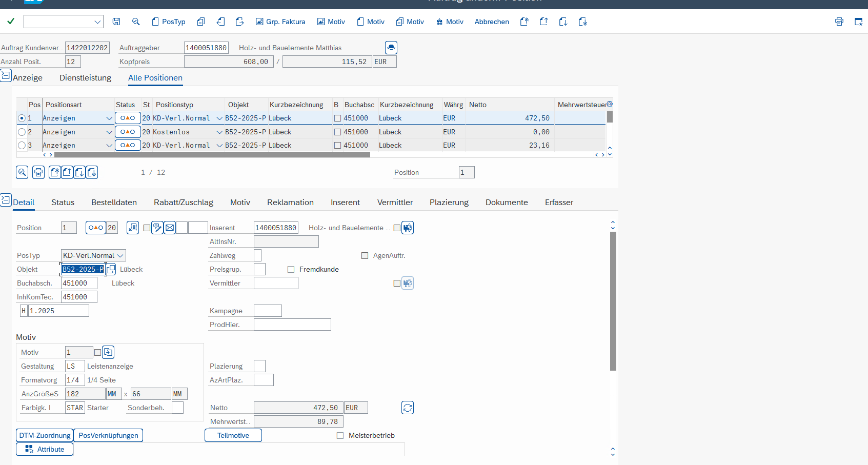Click the Attribute button

click(45, 449)
